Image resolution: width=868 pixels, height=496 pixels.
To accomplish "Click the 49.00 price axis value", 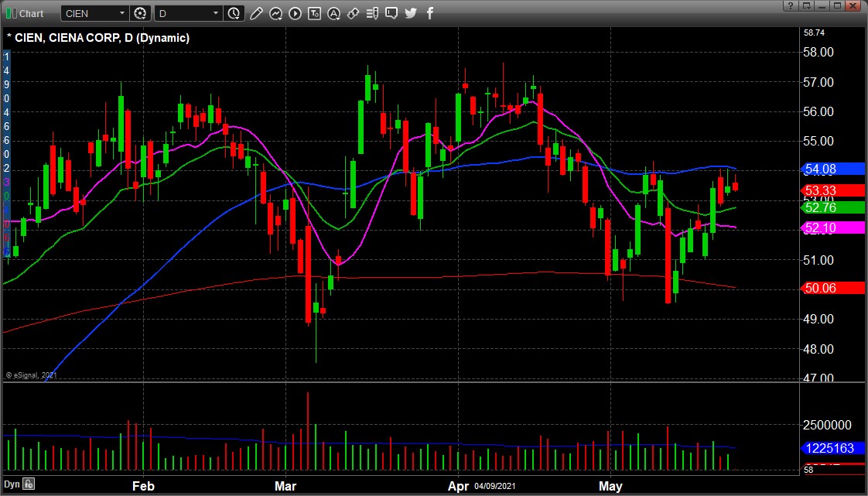I will point(818,319).
